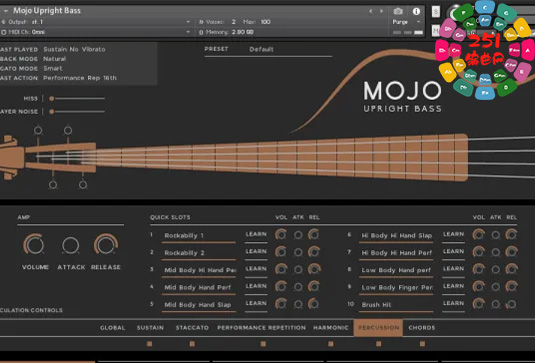Turn Rockabilly 1 REL knob
This screenshot has width=535, height=363.
pyautogui.click(x=314, y=234)
